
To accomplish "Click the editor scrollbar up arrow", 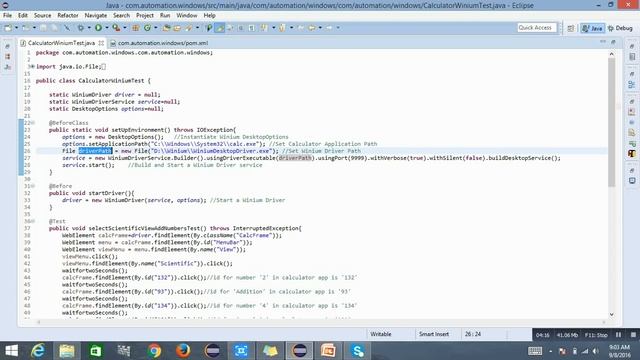I will (x=611, y=54).
